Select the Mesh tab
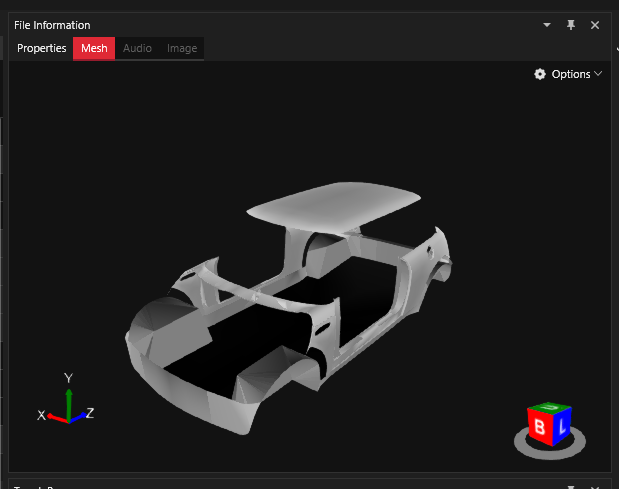619x489 pixels. tap(94, 48)
